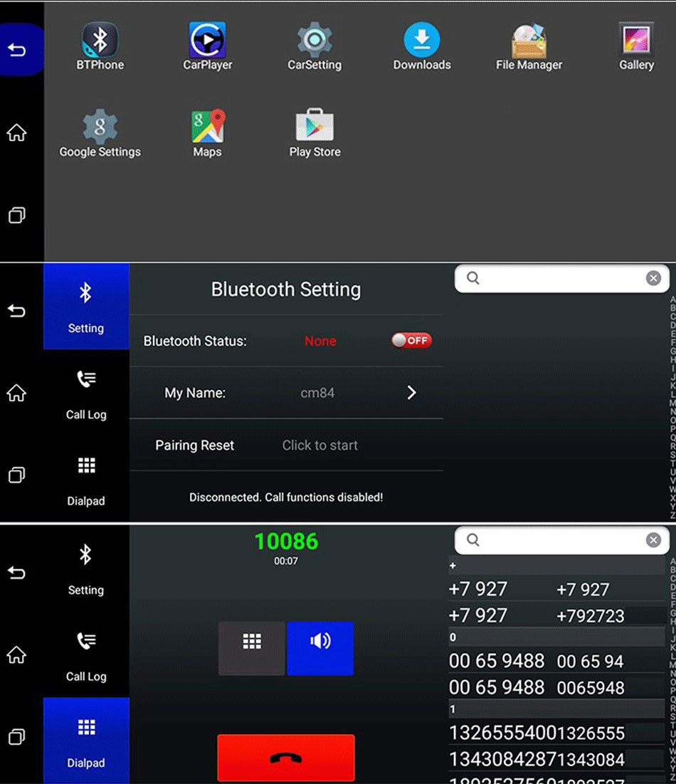Screen dimensions: 676x784
Task: Open the Google Settings app
Action: coord(100,128)
